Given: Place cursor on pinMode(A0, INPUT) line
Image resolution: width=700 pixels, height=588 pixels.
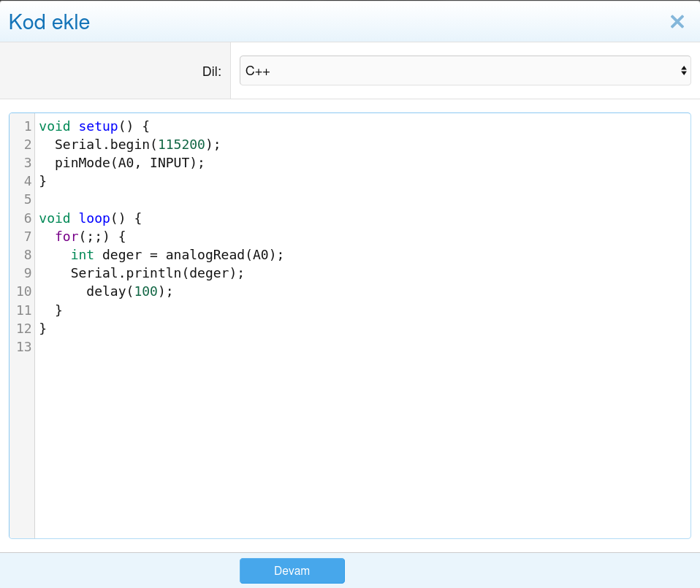Looking at the screenshot, I should 129,163.
